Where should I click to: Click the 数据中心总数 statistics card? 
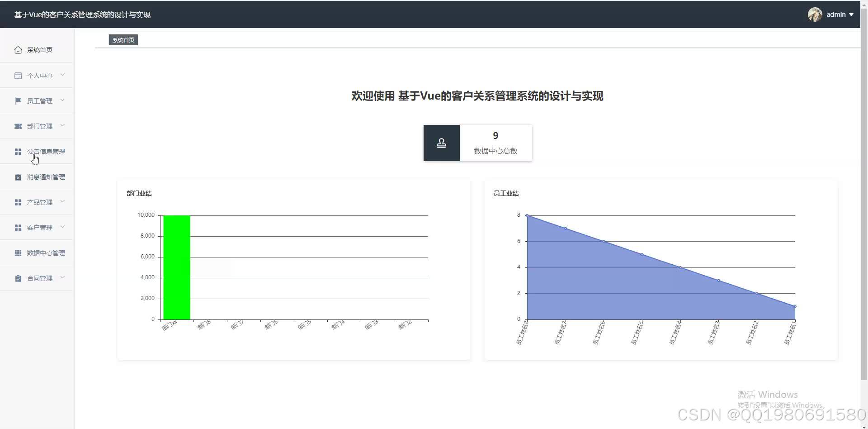495,143
